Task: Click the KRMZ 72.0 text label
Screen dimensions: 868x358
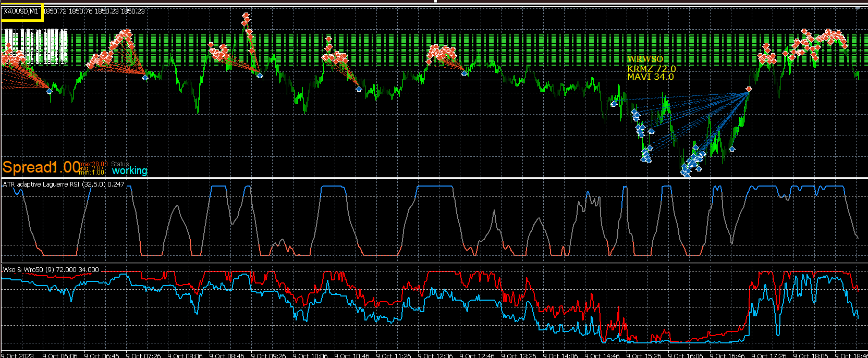Action: point(652,68)
